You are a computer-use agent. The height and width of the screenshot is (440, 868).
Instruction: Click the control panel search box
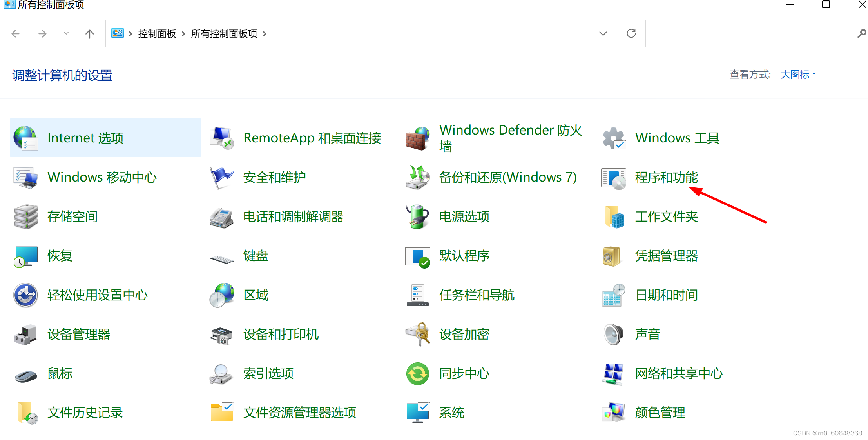click(x=752, y=34)
